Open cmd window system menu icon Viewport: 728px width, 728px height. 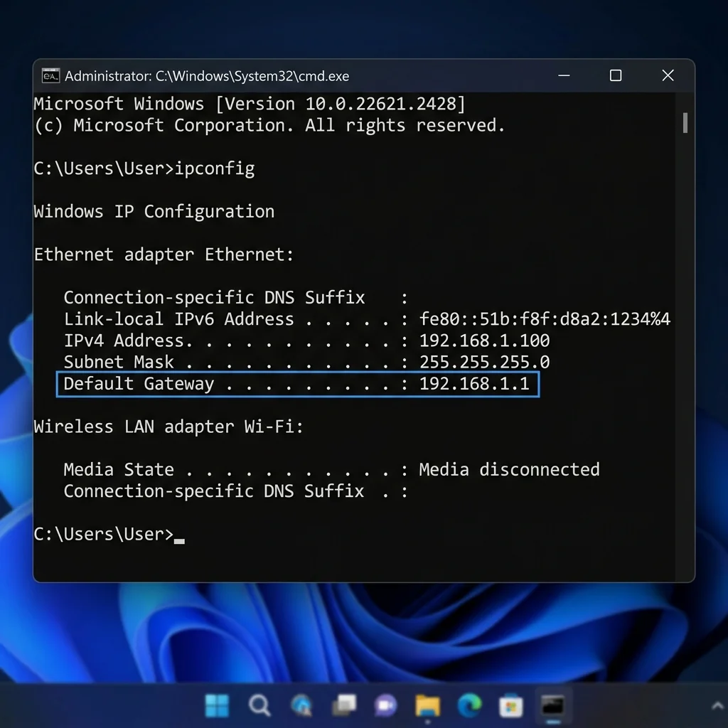click(50, 75)
